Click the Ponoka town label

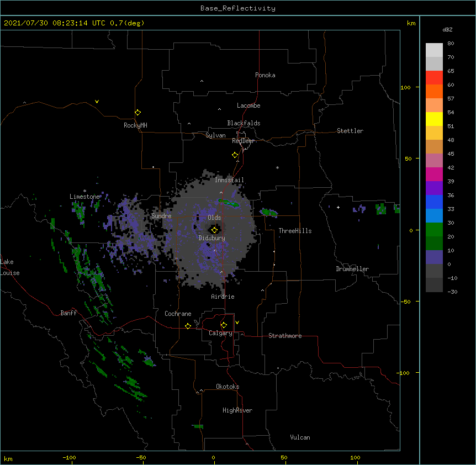coord(265,75)
